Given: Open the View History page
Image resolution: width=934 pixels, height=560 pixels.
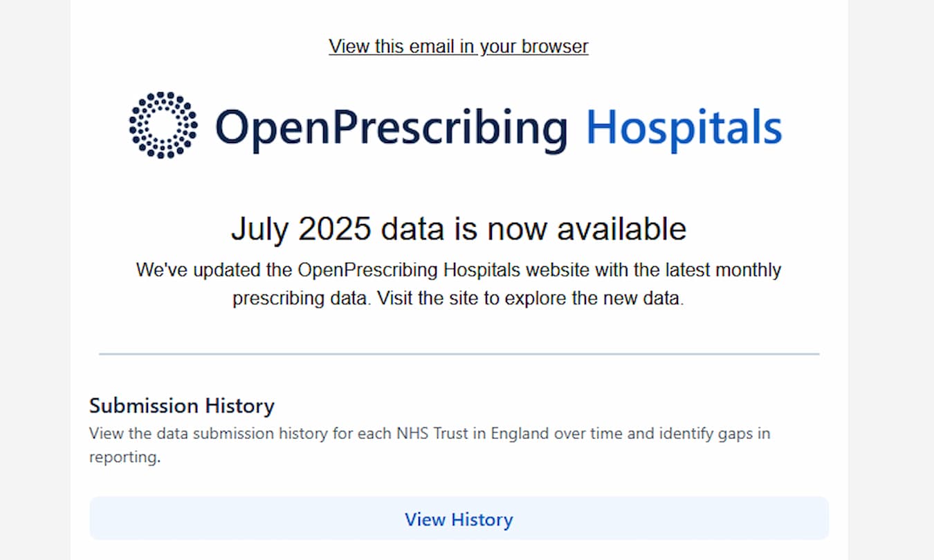Looking at the screenshot, I should click(x=459, y=519).
